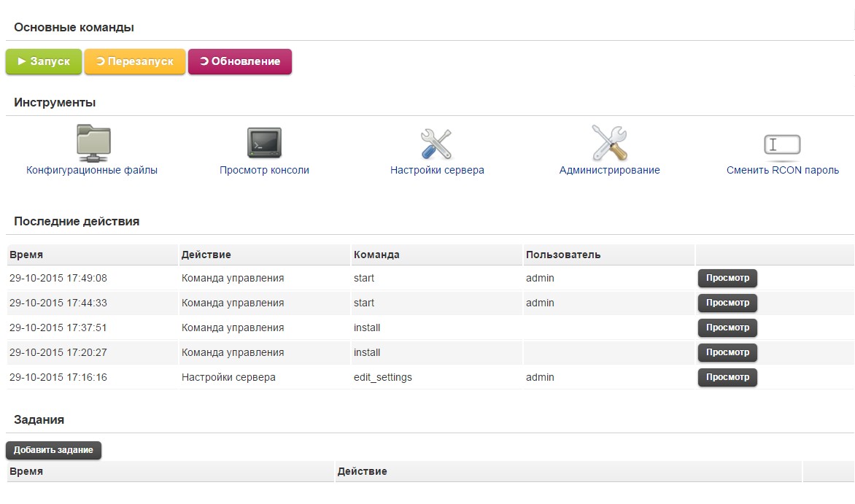The width and height of the screenshot is (855, 504).
Task: Open the Администрирование tools icon
Action: coord(609,143)
